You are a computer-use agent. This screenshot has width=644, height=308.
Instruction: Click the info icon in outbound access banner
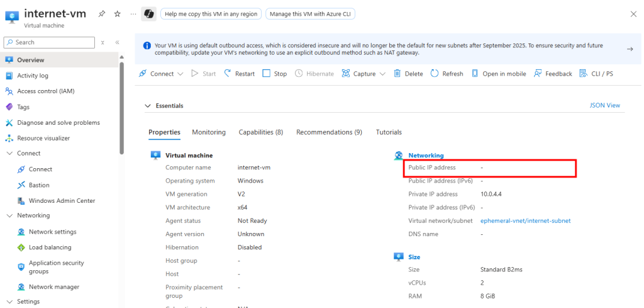click(146, 45)
